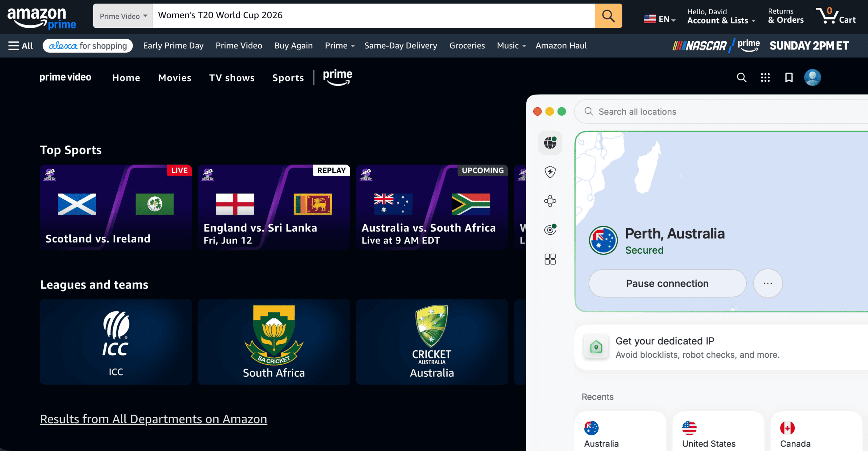Open the VPN mesh network icon
This screenshot has height=451, width=868.
click(x=550, y=201)
